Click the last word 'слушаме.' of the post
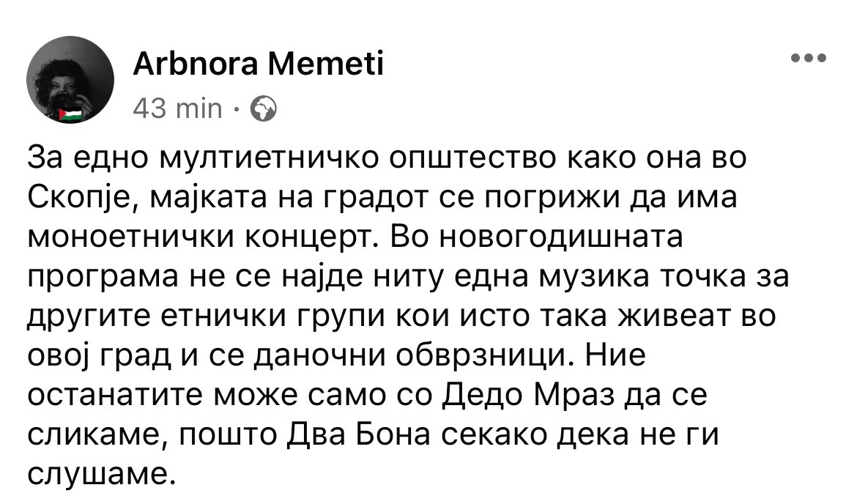Image resolution: width=857 pixels, height=504 pixels. (x=102, y=474)
